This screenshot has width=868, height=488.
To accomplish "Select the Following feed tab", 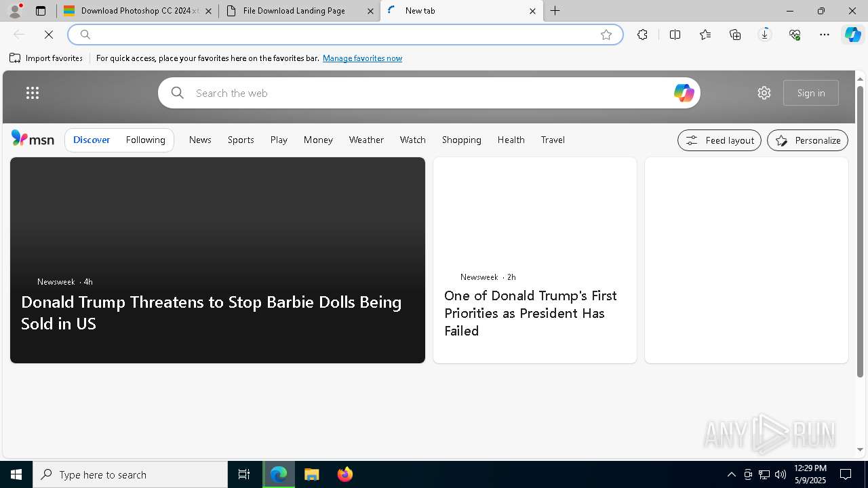I will 146,140.
